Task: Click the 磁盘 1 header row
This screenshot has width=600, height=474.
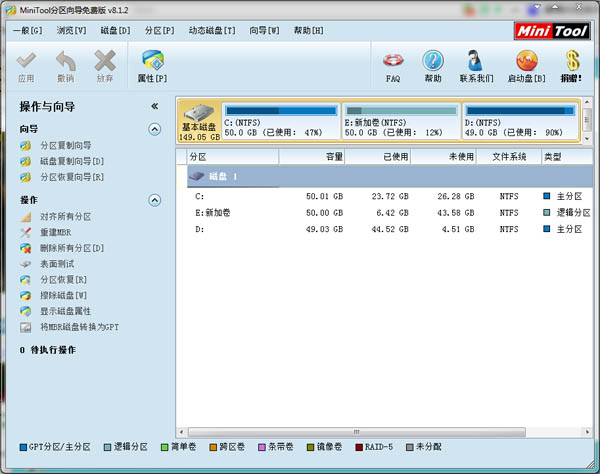Action: [x=390, y=176]
